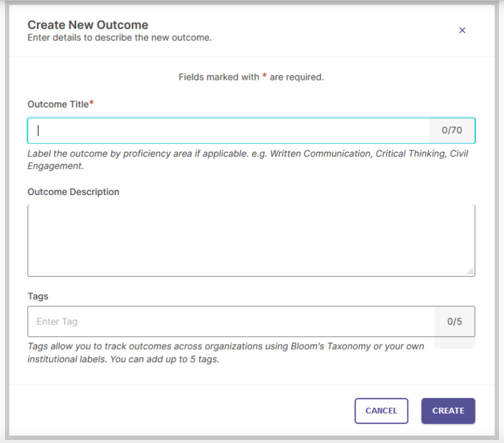
Task: Click the proficiency area helper text
Action: (248, 159)
